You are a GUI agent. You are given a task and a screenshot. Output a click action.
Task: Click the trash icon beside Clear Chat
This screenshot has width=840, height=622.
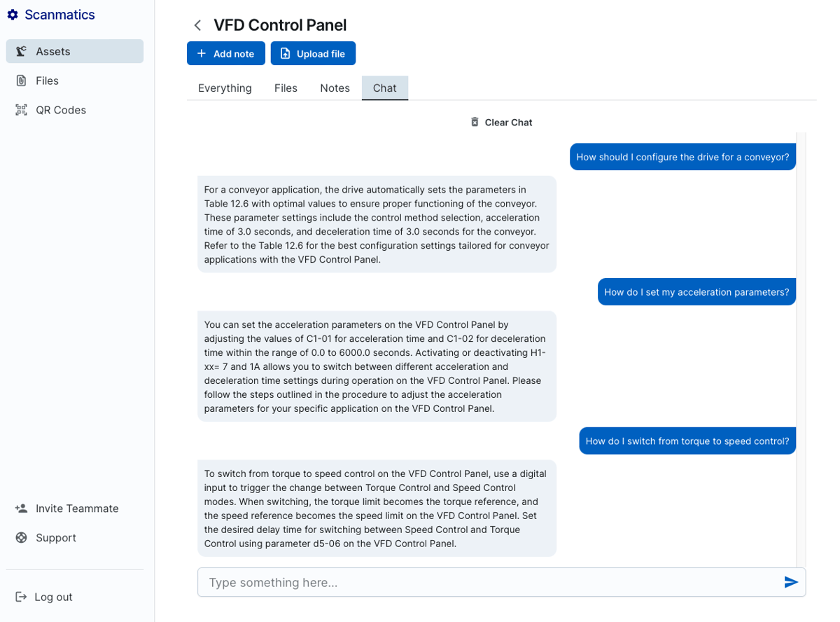(475, 122)
